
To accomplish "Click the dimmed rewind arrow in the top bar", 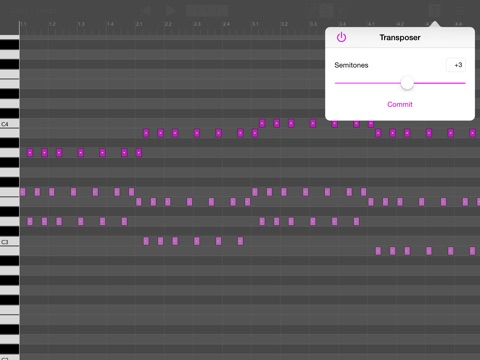I will pyautogui.click(x=146, y=11).
